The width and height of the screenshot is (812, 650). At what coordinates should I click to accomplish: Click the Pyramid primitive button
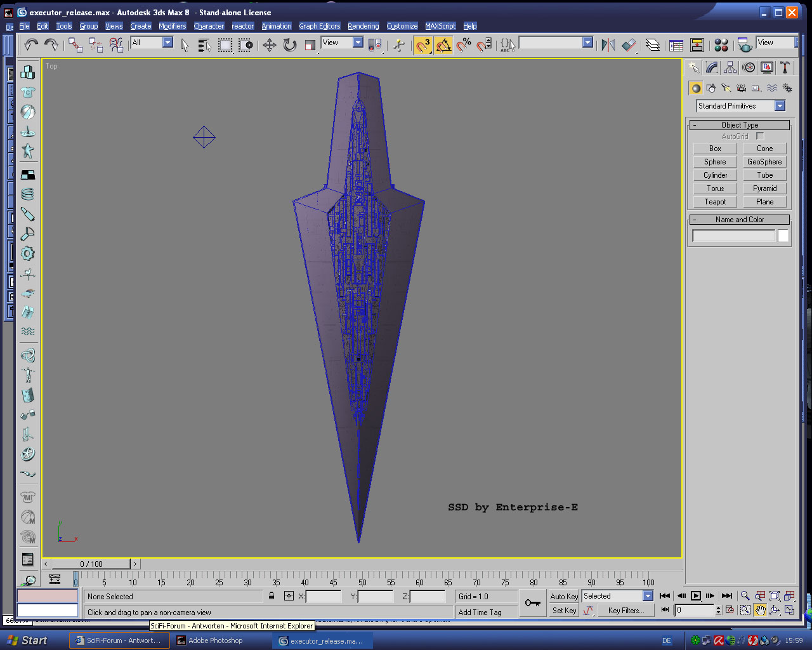pyautogui.click(x=764, y=189)
